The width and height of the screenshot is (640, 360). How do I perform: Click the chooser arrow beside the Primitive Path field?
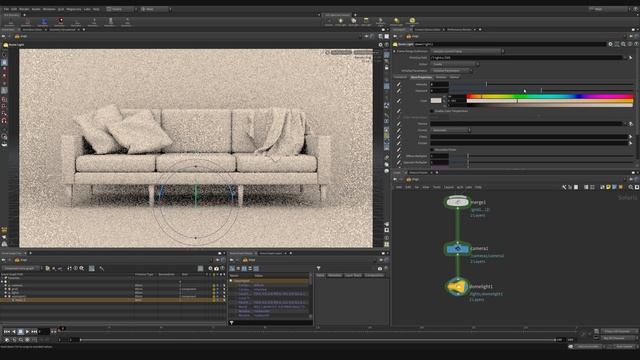point(630,58)
